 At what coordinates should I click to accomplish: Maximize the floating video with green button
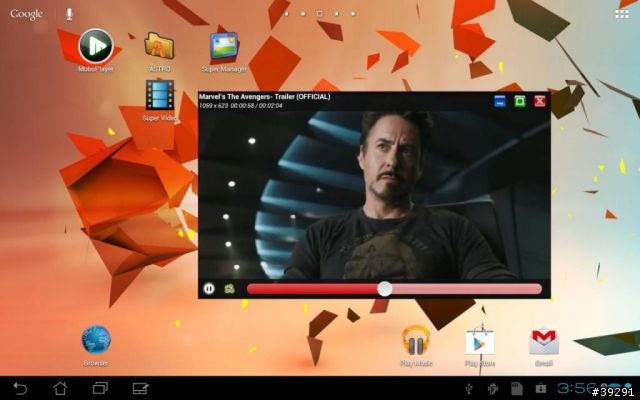520,101
